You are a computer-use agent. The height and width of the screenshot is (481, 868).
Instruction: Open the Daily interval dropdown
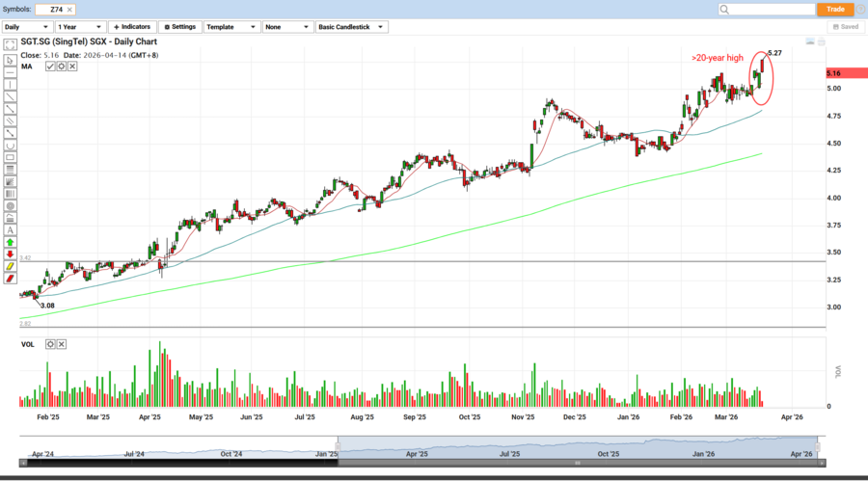[x=26, y=27]
